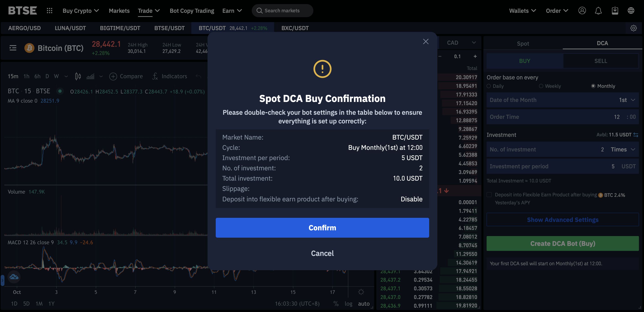Open Bot Copy Trading page
Image resolution: width=644 pixels, height=312 pixels.
pyautogui.click(x=192, y=10)
